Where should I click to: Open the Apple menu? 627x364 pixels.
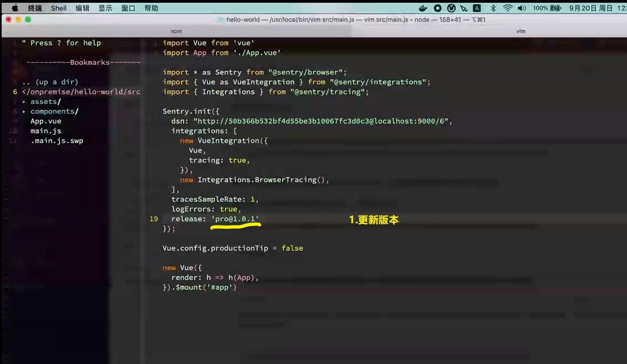(x=15, y=8)
